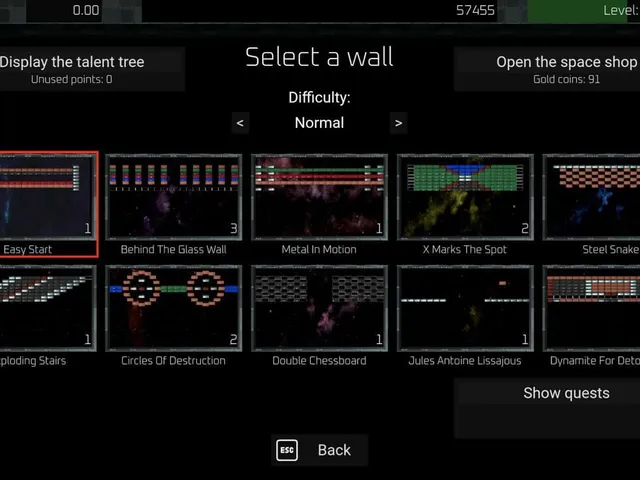Select the Circles Of Destruction wall
This screenshot has width=640, height=480.
(x=173, y=308)
